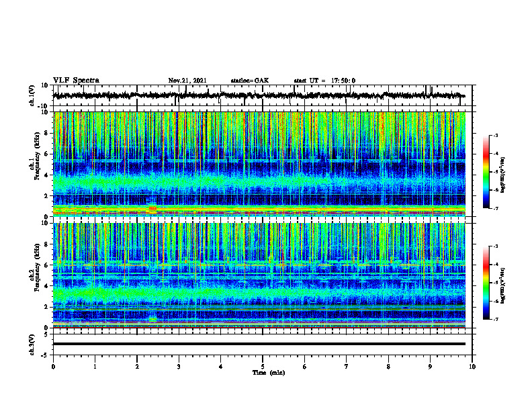Image resolution: width=532 pixels, height=411 pixels.
Task: Click the "4" tick on the time axis
Action: point(221,367)
